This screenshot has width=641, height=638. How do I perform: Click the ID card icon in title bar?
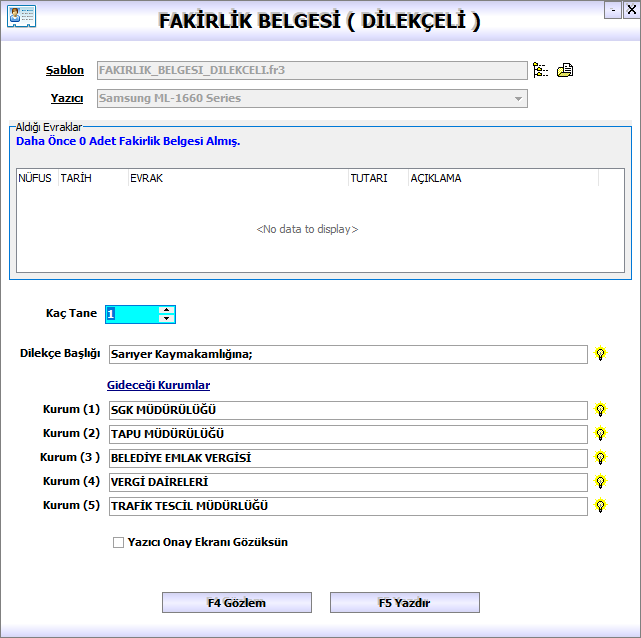21,17
